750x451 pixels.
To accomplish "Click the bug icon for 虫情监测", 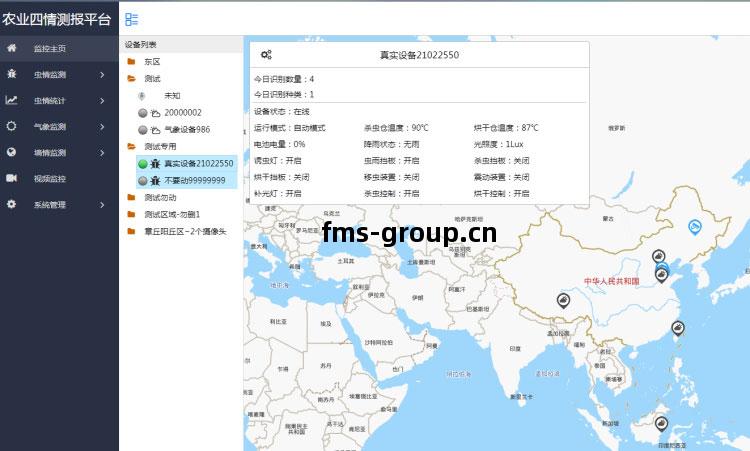I will (11, 74).
